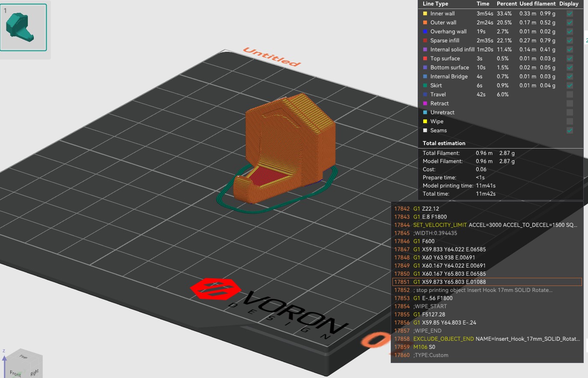
Task: Click the Used filament column header
Action: click(x=538, y=4)
